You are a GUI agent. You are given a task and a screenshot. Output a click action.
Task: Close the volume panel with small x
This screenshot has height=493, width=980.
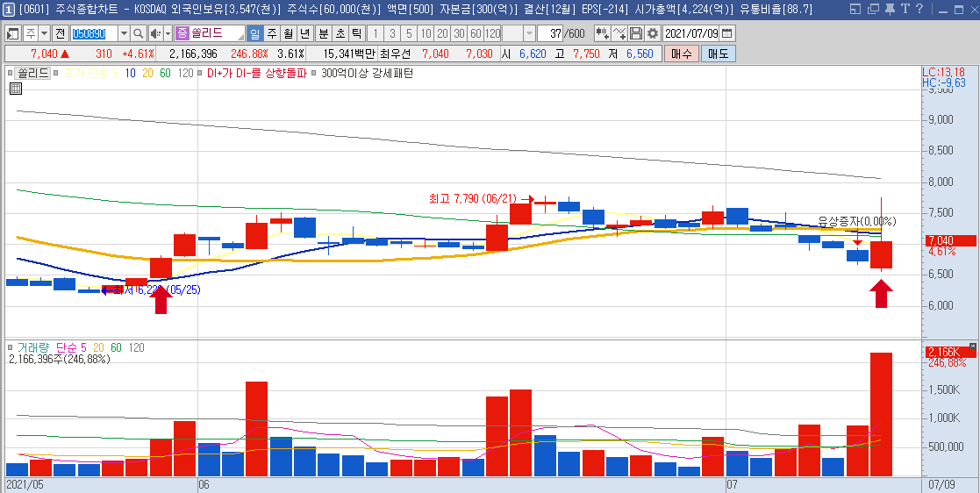(x=972, y=346)
